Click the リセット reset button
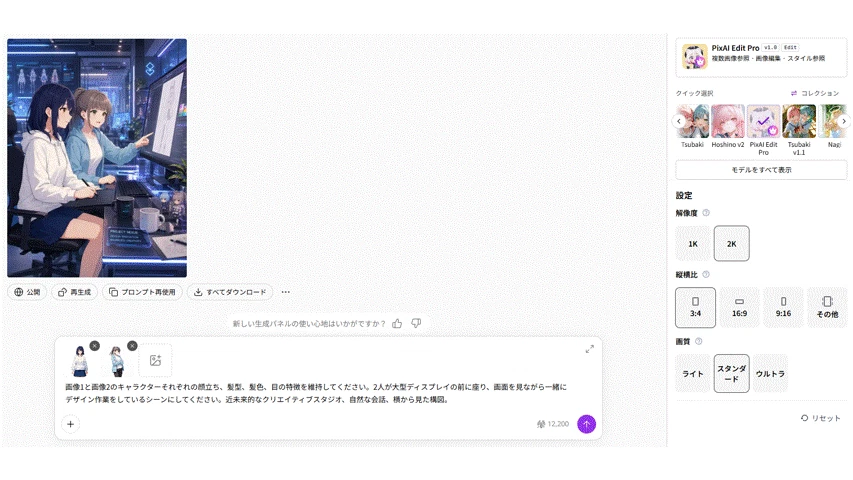The height and width of the screenshot is (480, 853). point(820,418)
